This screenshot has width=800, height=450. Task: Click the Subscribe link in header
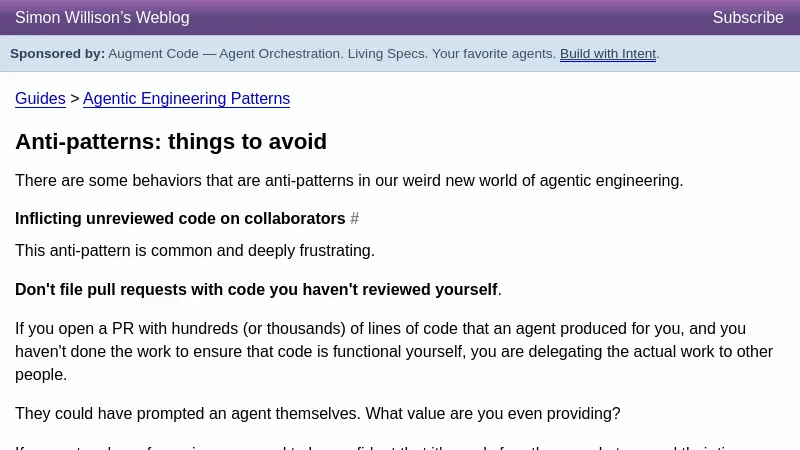(x=747, y=18)
